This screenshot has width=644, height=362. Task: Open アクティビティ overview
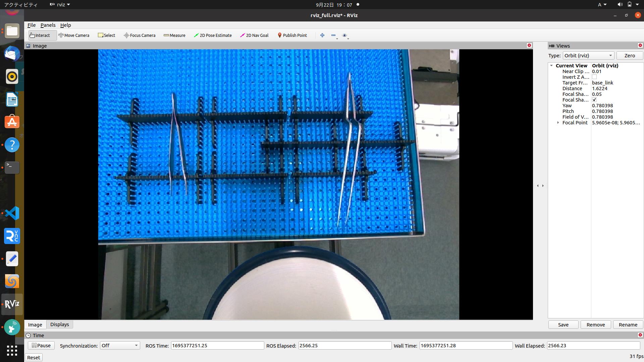click(x=21, y=5)
